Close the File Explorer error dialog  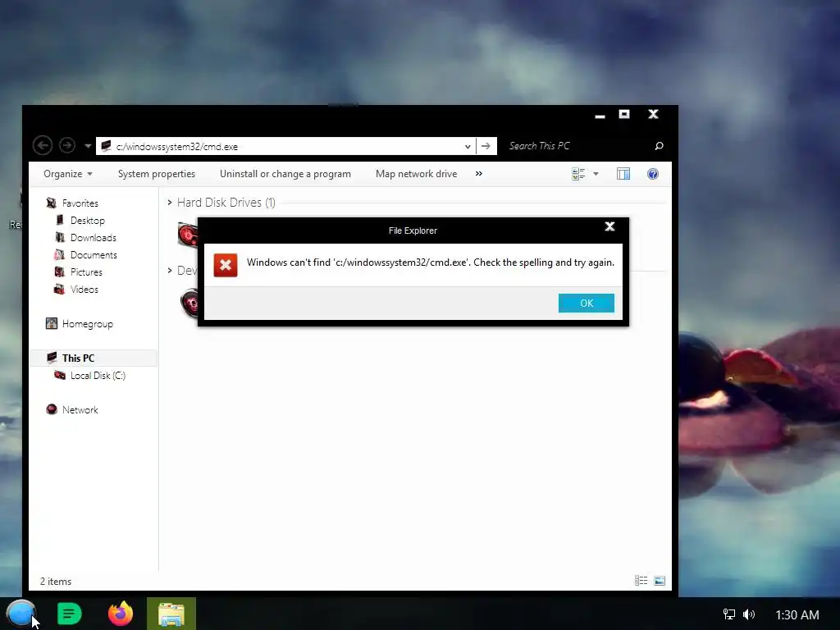pos(609,226)
